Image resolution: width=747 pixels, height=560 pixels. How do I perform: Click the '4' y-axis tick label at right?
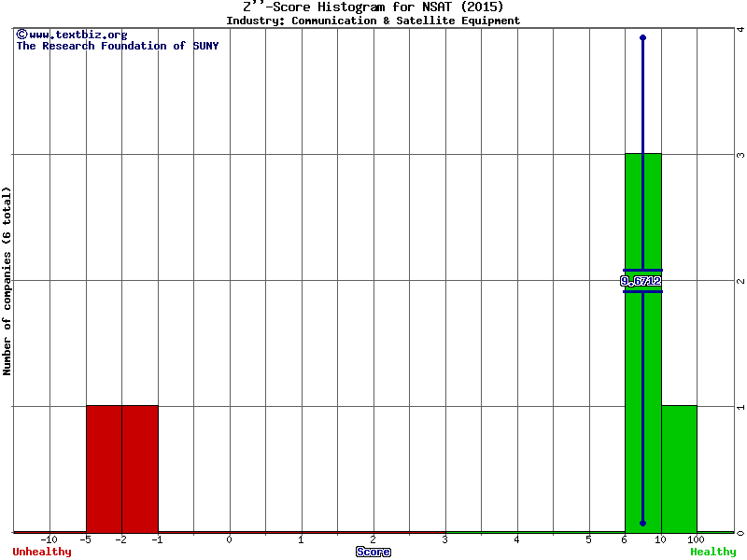[740, 29]
